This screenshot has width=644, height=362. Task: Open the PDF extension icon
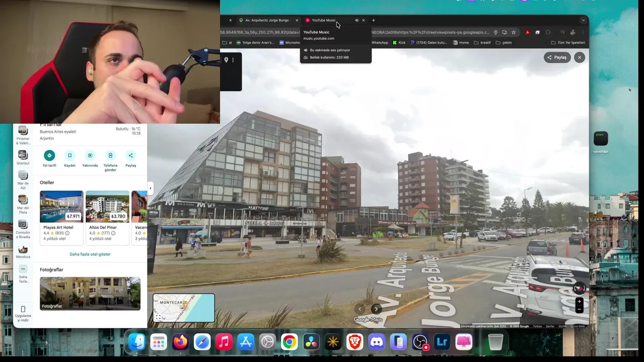click(x=527, y=32)
